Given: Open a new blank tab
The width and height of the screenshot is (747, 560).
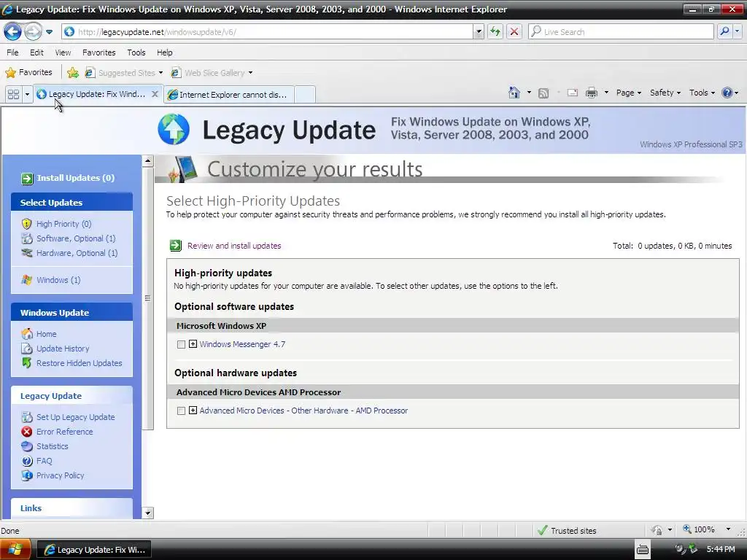Looking at the screenshot, I should [305, 94].
